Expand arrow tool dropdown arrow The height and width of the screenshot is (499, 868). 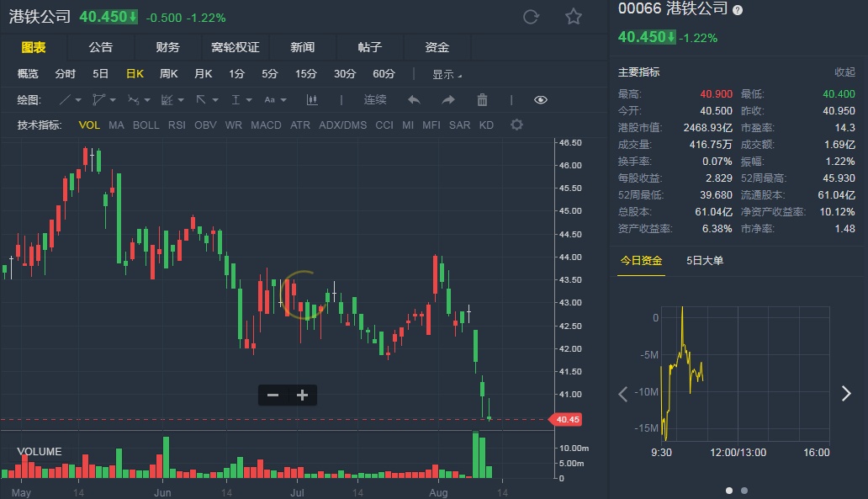(214, 100)
